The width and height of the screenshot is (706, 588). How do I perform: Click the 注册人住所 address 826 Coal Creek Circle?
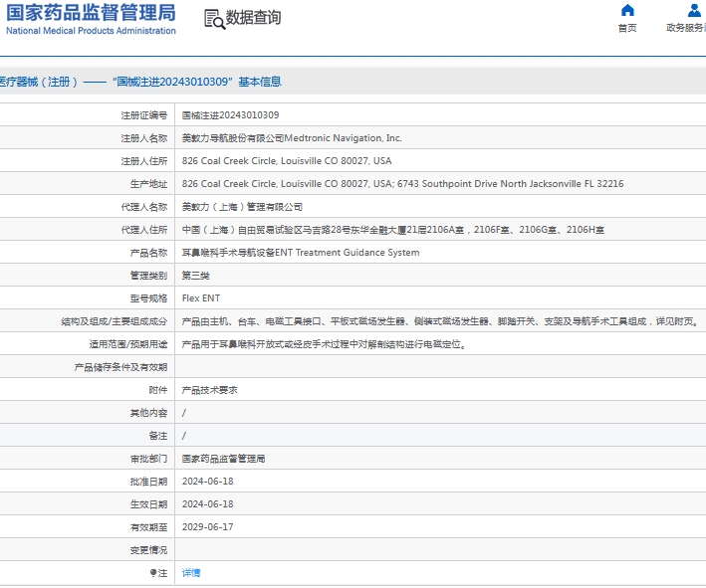287,161
